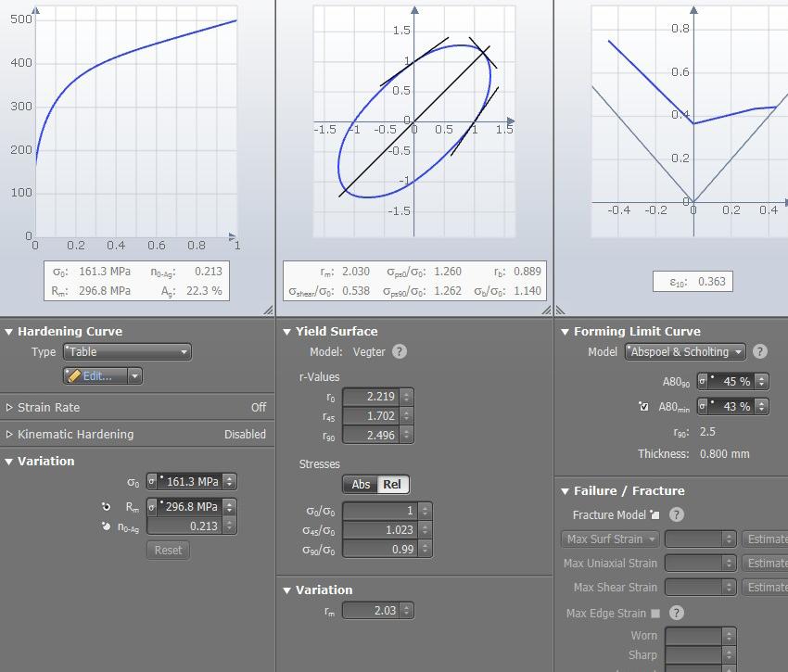Open the Abspoel & Scholting model dropdown
Viewport: 788px width, 672px height.
(685, 352)
